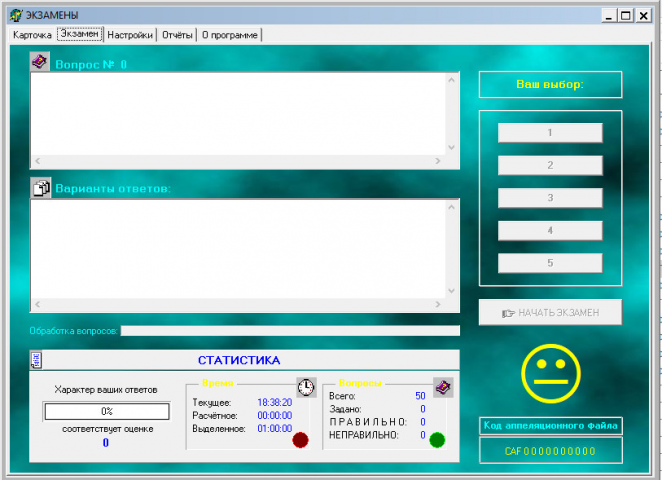Click the left arrow of the question box scrollbar
Viewport: 662px width, 480px height.
[38, 161]
